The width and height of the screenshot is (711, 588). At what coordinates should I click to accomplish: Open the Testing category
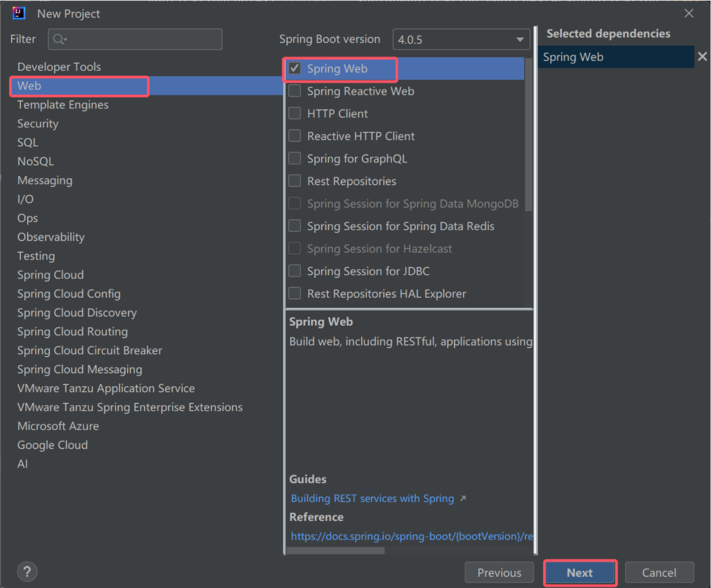36,256
